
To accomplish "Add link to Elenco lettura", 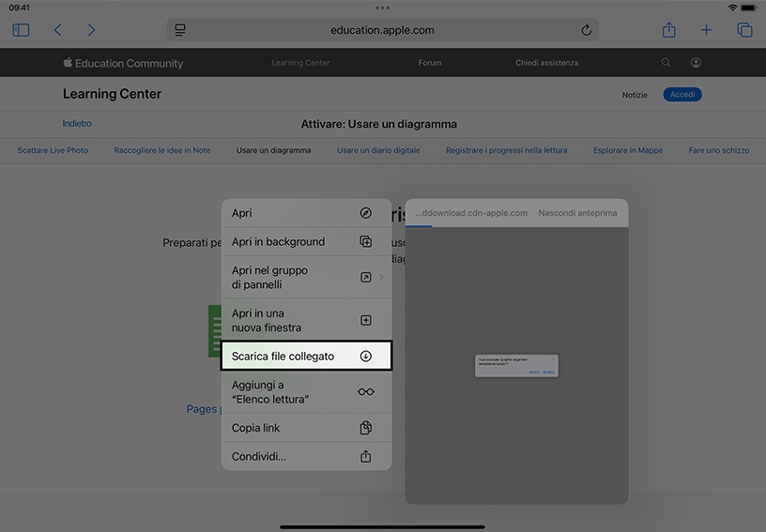I will click(306, 392).
